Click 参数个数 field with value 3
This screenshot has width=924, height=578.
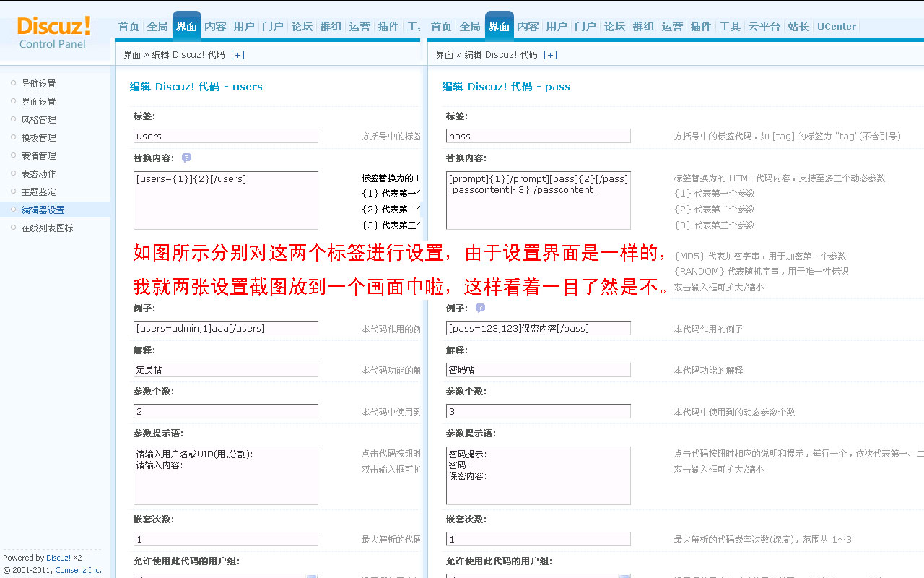pyautogui.click(x=539, y=411)
